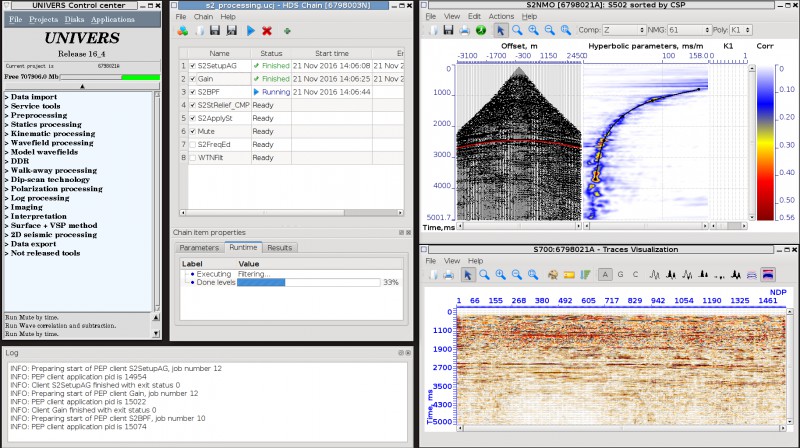Check the WTNFilt chain item checkbox

pos(193,158)
